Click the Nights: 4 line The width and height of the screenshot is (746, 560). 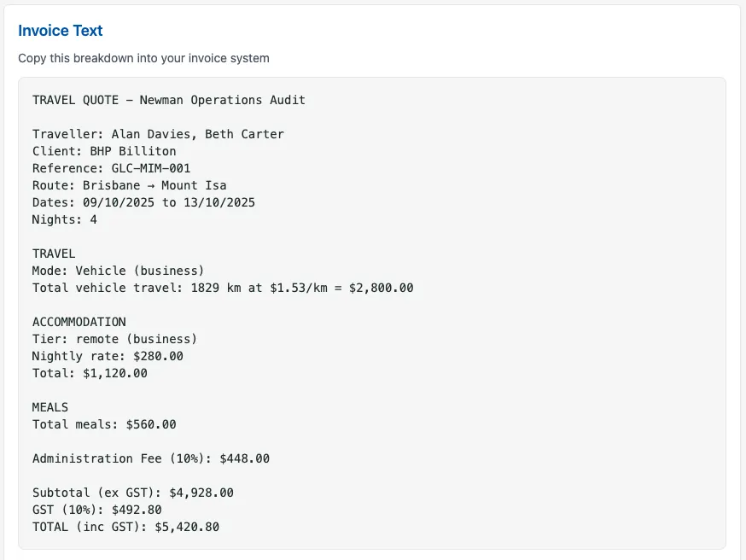(65, 219)
